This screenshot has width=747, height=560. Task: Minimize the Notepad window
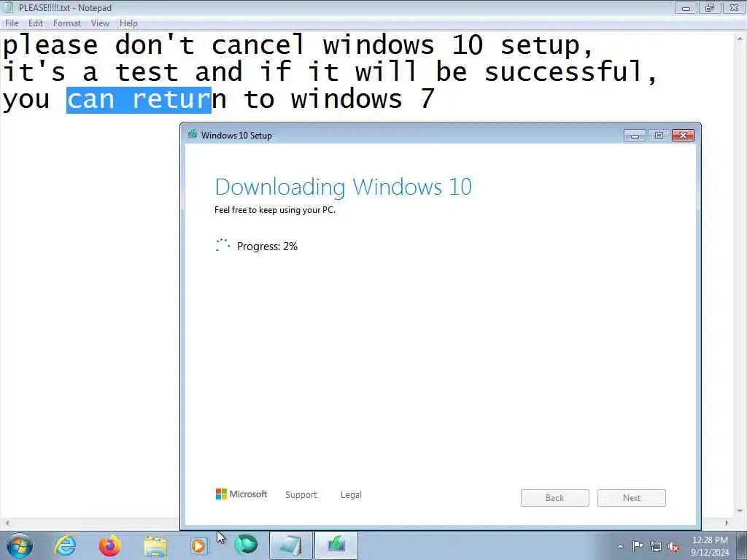[686, 7]
